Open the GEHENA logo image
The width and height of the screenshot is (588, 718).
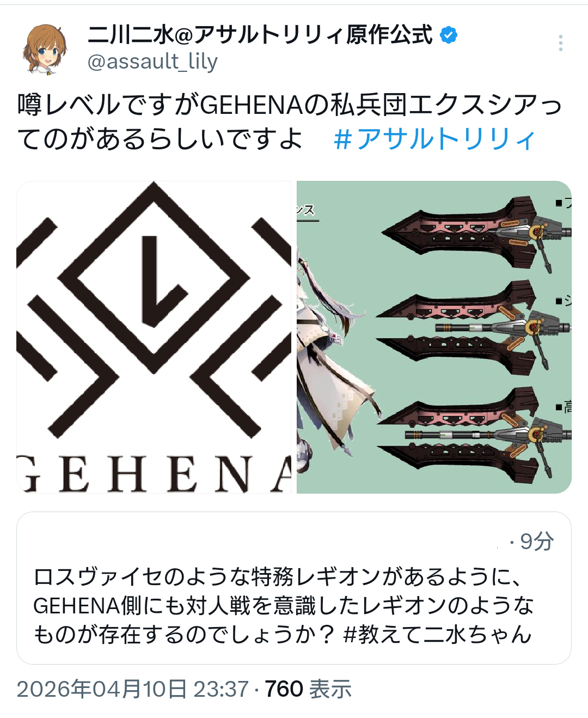154,337
